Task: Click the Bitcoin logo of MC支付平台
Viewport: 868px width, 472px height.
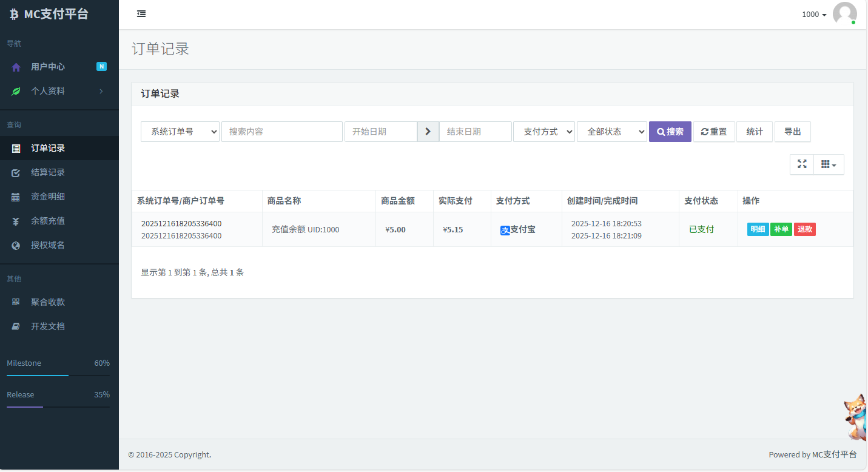Action: (x=14, y=15)
